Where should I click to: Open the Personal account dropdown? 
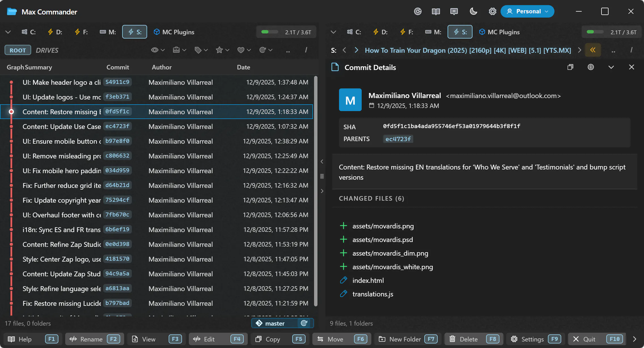[x=527, y=11]
